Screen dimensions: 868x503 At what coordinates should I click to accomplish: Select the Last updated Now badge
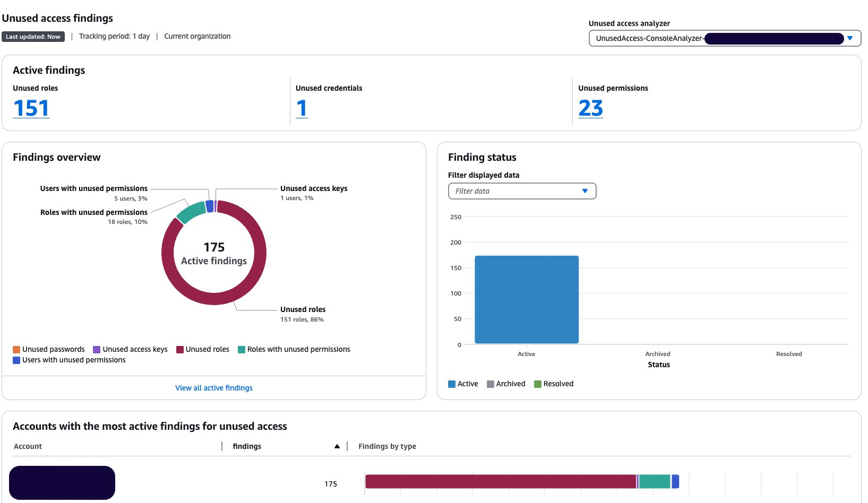(x=33, y=36)
